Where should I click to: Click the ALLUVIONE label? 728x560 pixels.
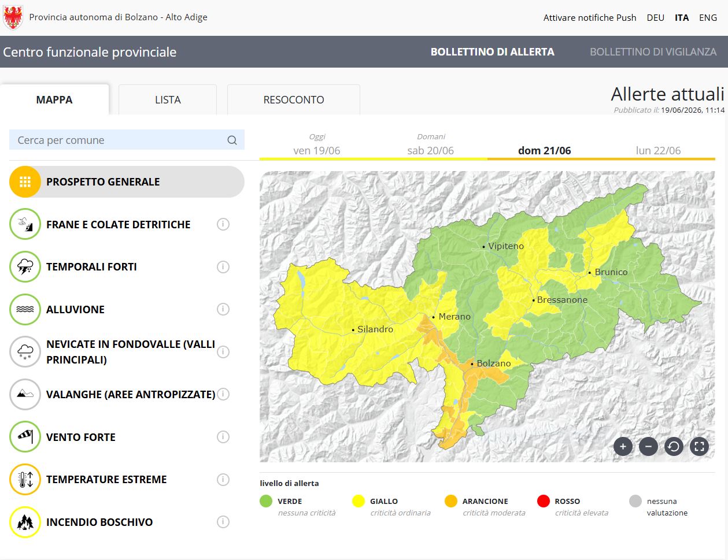coord(75,309)
